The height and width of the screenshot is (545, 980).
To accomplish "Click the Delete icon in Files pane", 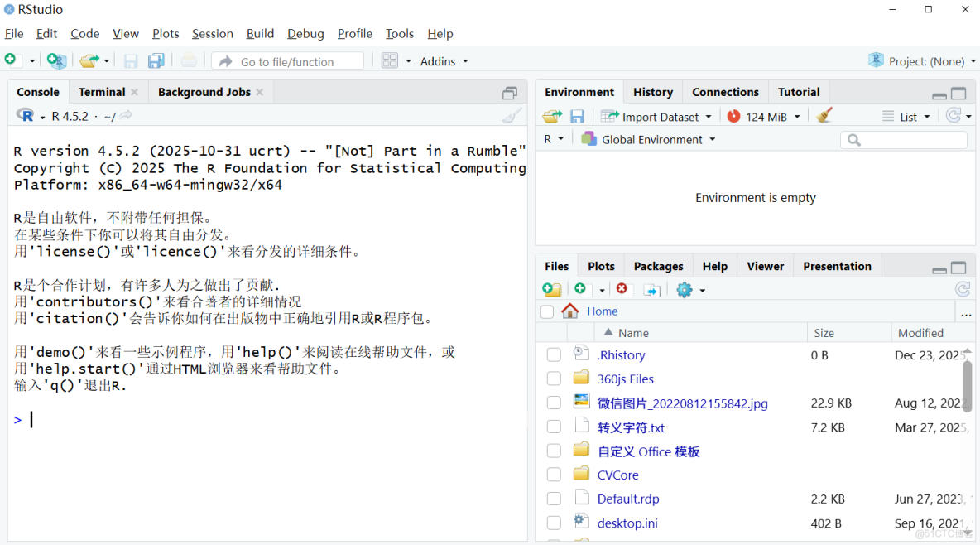I will 622,289.
